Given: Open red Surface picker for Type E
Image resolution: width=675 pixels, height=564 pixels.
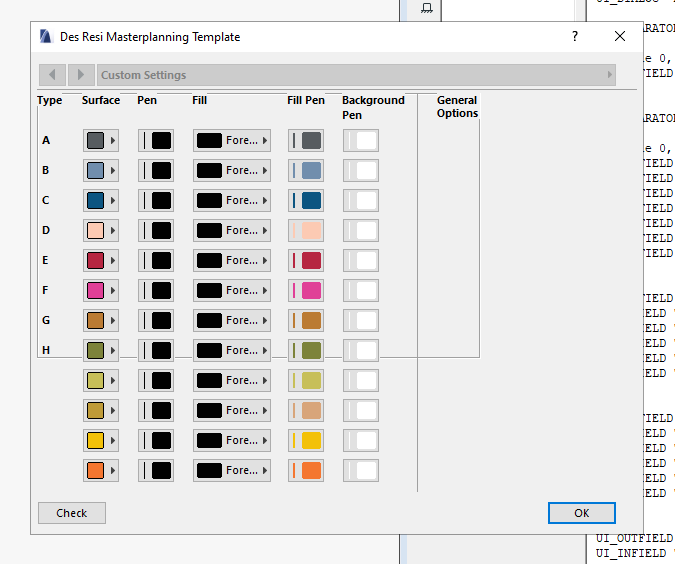Looking at the screenshot, I should (100, 261).
